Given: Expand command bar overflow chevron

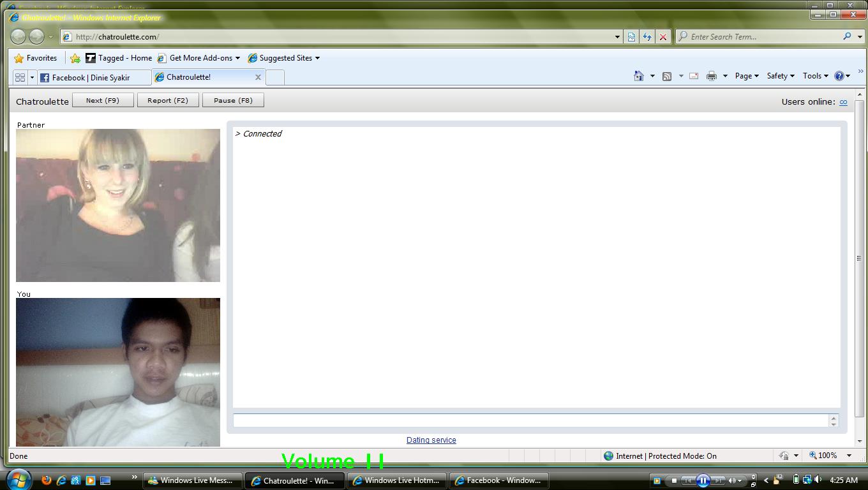Looking at the screenshot, I should pos(860,71).
